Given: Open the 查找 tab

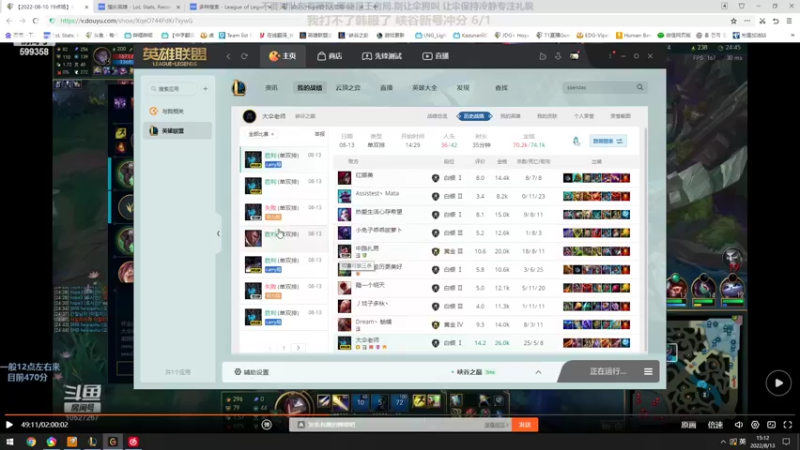Looking at the screenshot, I should point(501,88).
